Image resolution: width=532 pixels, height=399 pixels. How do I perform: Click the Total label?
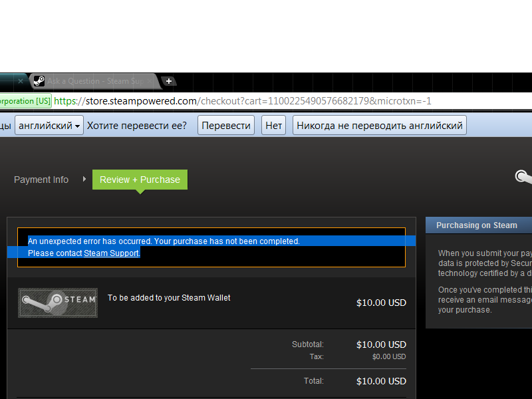click(313, 381)
